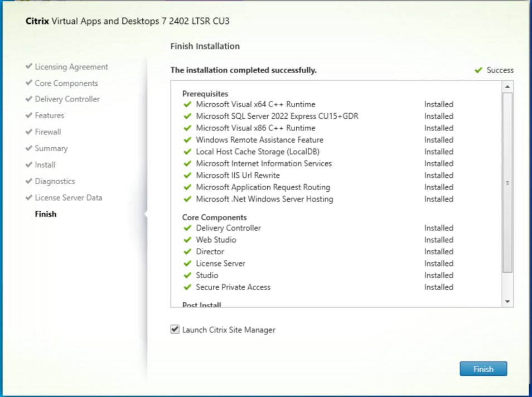Click check icon beside Microsoft Visual x86 C++ Runtime
The width and height of the screenshot is (532, 397).
tap(187, 128)
